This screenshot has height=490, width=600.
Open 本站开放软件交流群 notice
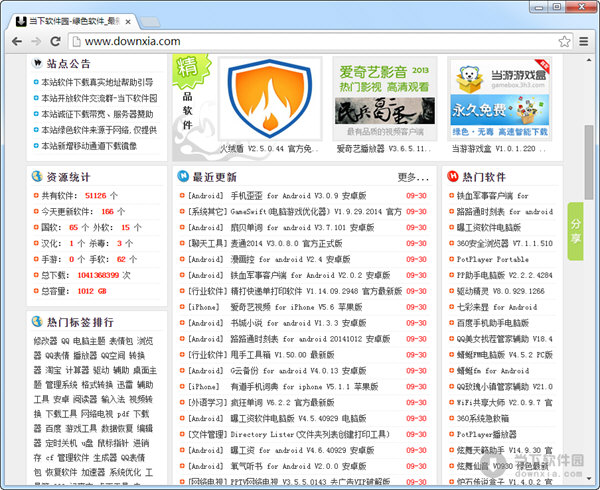tap(99, 98)
